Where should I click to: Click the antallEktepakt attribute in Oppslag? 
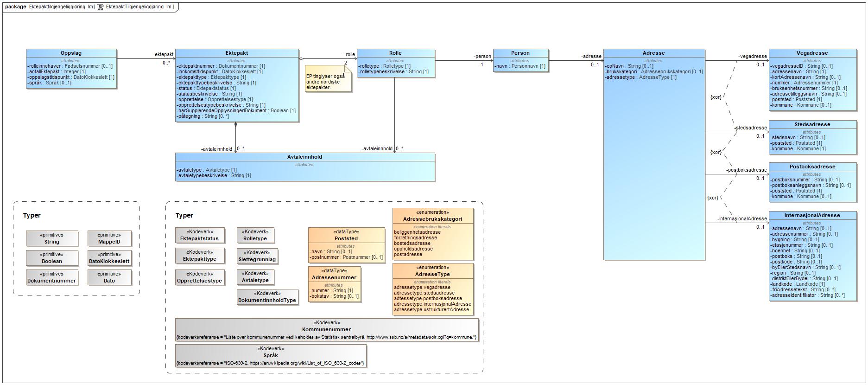(x=57, y=71)
